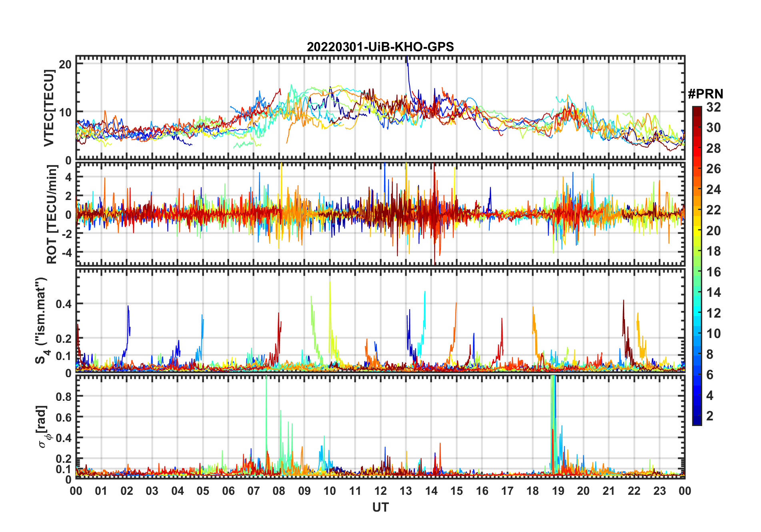Image resolution: width=761 pixels, height=532 pixels.
Task: Click the S4 axis tick label "0.4"
Action: [64, 304]
